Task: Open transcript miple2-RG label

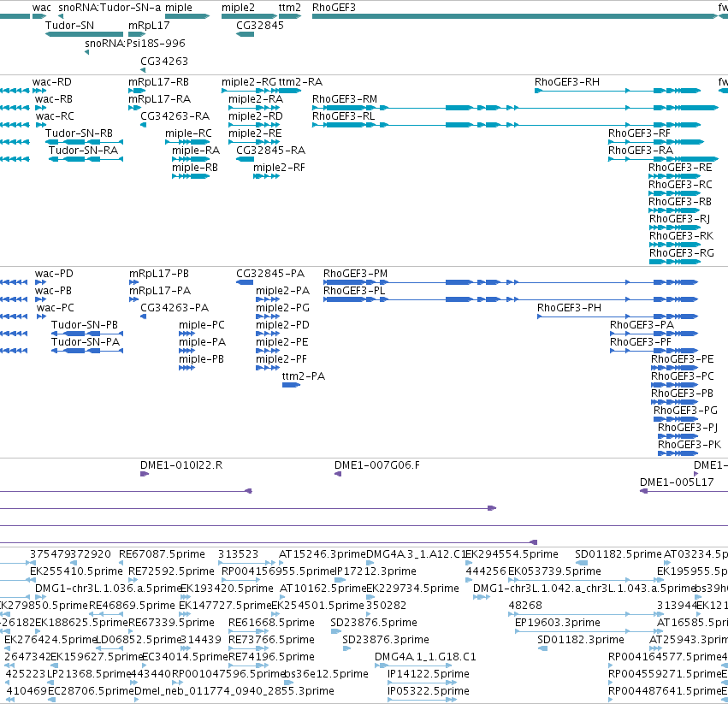Action: (x=248, y=82)
